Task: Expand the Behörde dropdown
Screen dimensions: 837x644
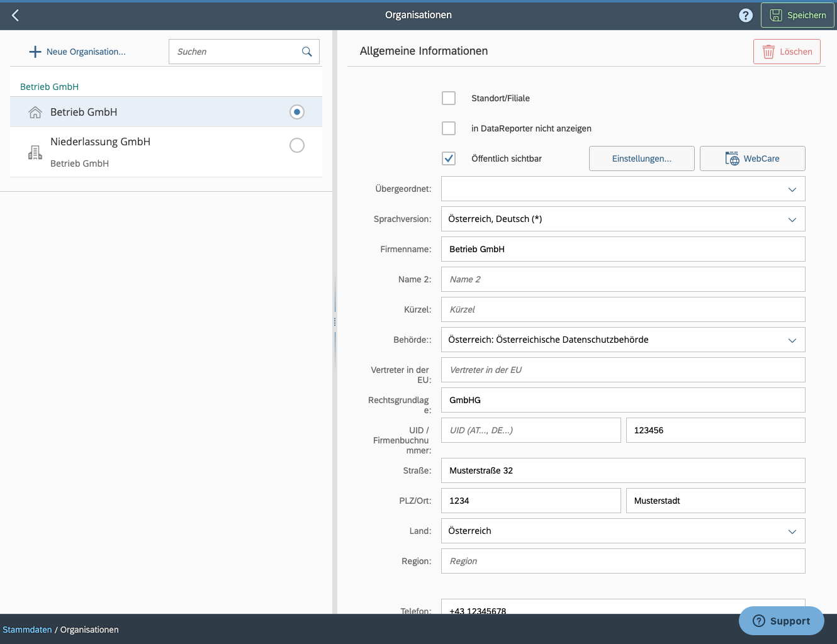Action: pyautogui.click(x=792, y=340)
